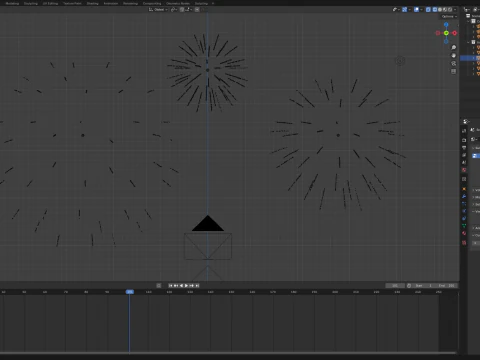This screenshot has height=360, width=480.
Task: Open the shading options dropdown arrow
Action: [x=455, y=9]
